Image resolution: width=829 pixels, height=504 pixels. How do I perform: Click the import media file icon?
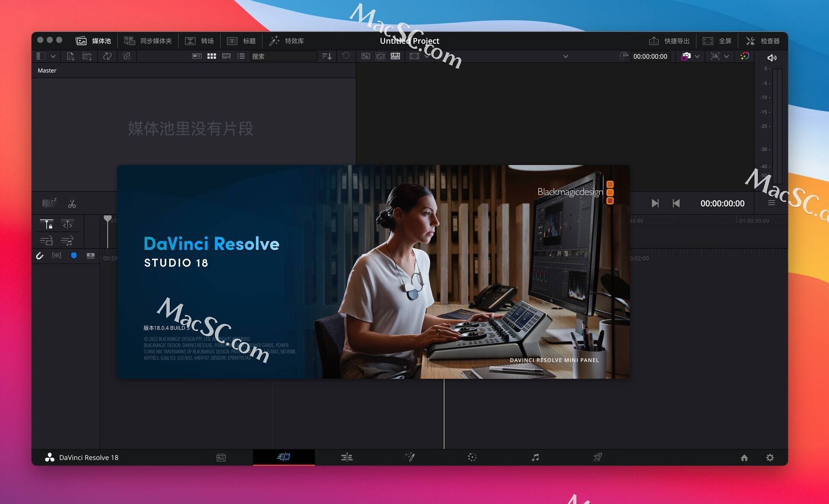(70, 56)
